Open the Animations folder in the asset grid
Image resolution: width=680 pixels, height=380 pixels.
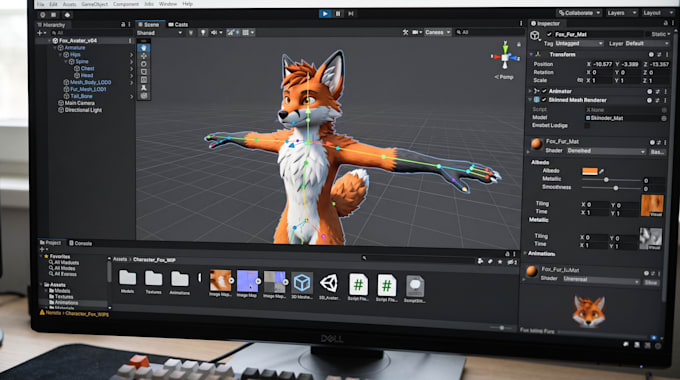pos(180,279)
